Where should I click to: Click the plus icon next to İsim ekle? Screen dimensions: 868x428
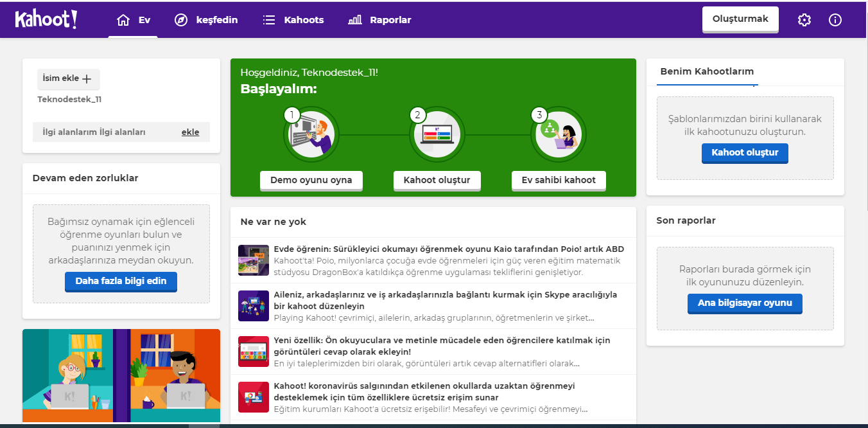tap(87, 78)
